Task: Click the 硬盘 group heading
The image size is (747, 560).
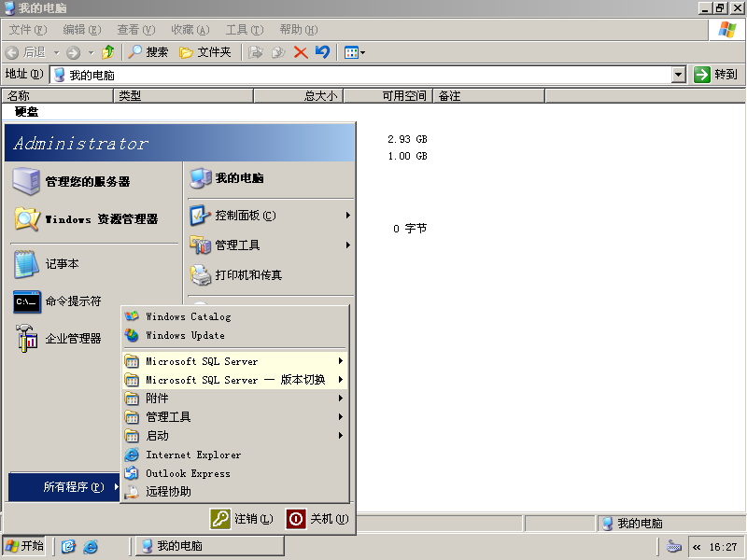Action: (26, 112)
